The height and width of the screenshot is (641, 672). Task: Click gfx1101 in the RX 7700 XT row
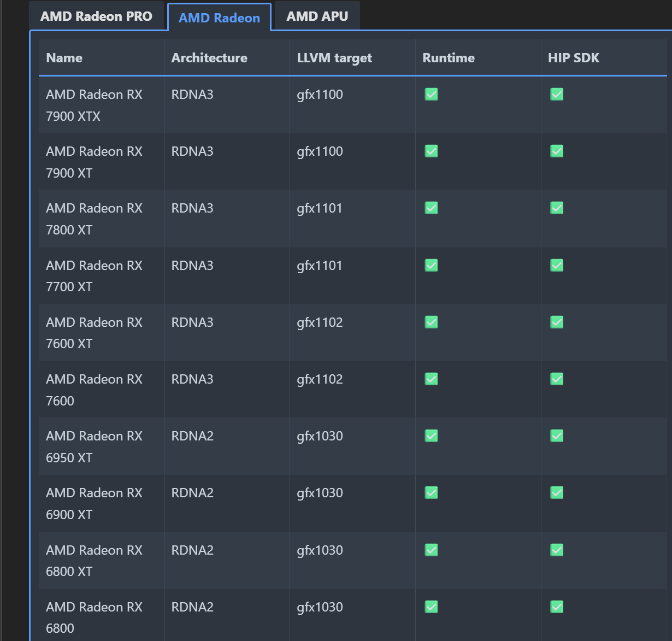(x=320, y=266)
